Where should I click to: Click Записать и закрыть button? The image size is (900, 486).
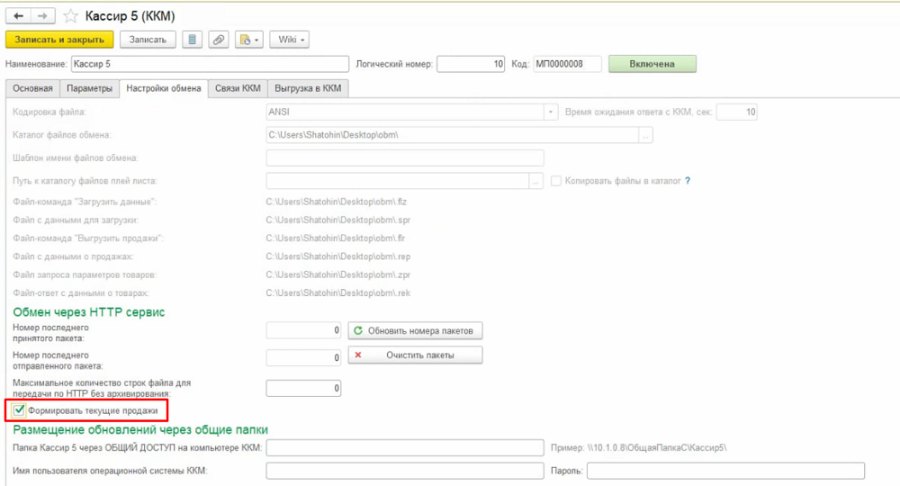[x=60, y=40]
